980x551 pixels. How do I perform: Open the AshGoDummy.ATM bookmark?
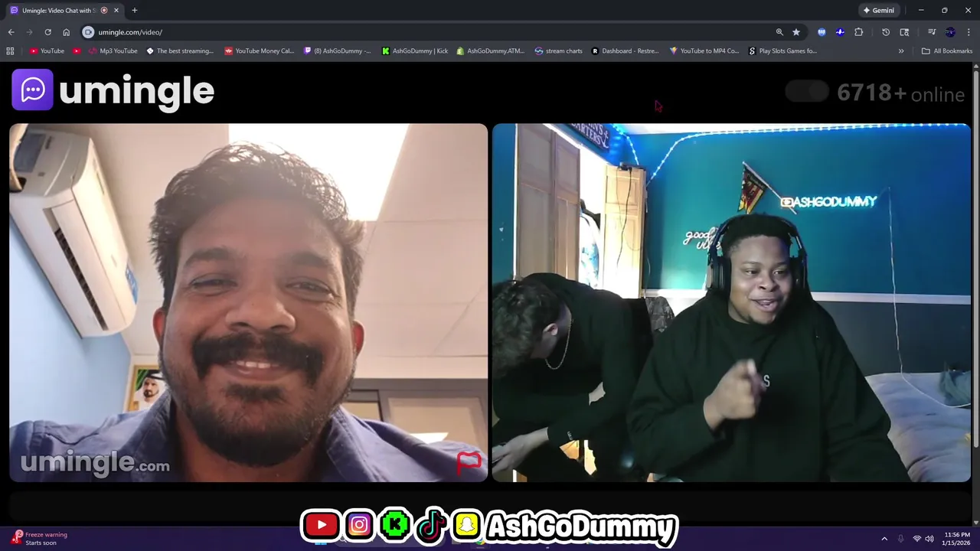pyautogui.click(x=491, y=51)
